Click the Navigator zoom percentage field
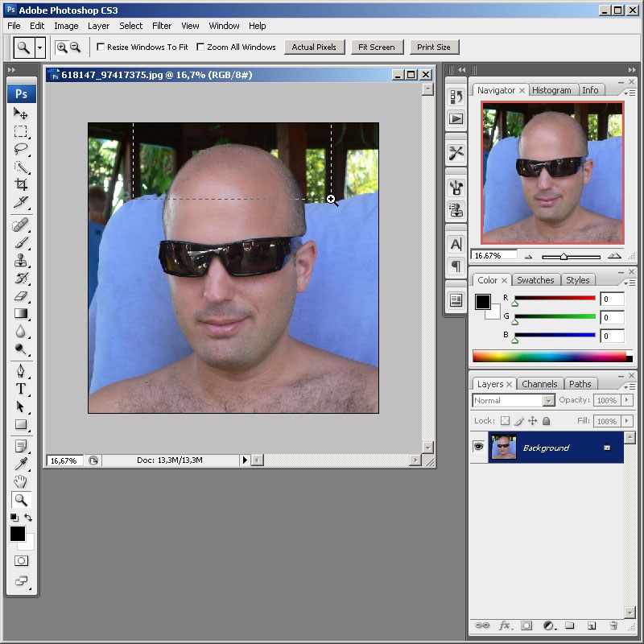This screenshot has width=644, height=644. coord(491,255)
